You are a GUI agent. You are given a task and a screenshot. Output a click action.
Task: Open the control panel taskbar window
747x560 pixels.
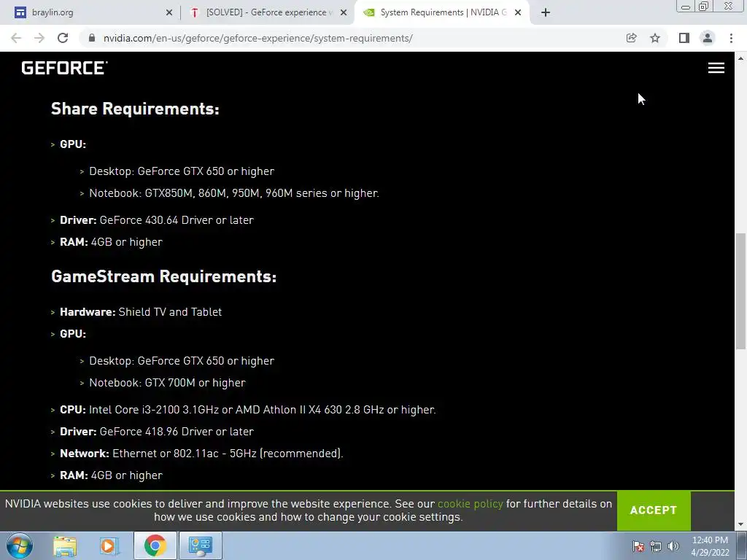pos(200,545)
